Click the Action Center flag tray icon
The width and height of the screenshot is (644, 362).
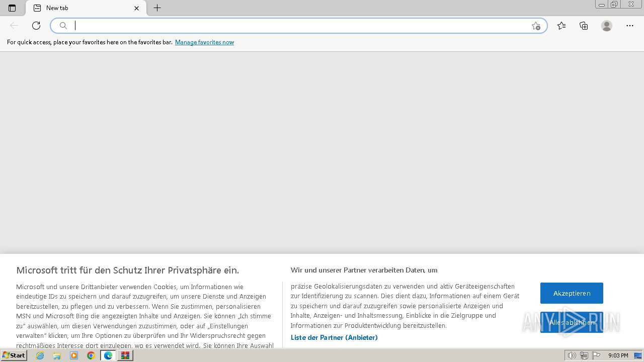tap(596, 355)
